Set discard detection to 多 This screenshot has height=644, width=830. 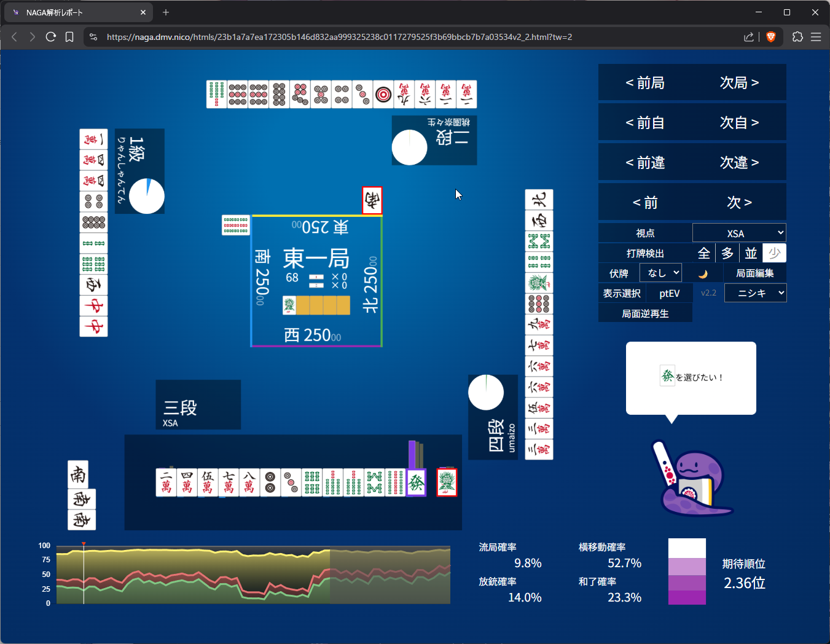727,253
